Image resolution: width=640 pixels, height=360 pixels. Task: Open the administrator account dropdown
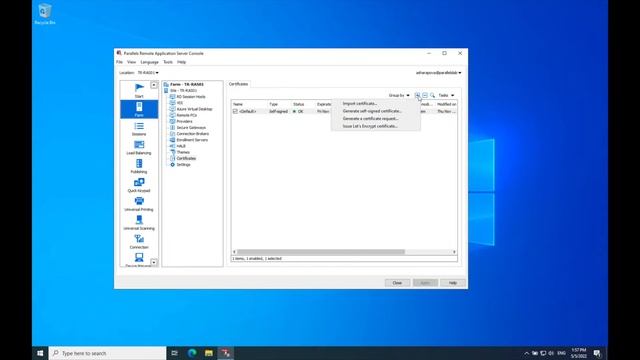pyautogui.click(x=438, y=73)
